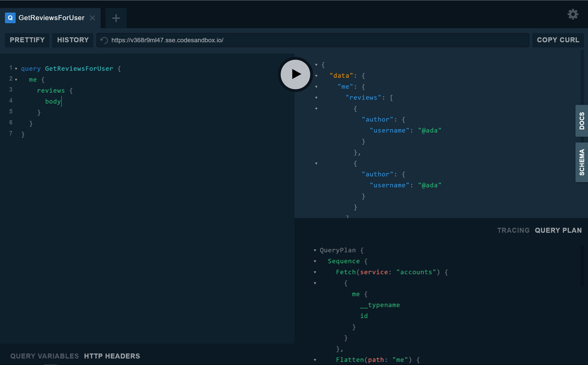Open the HISTORY panel

coord(73,40)
